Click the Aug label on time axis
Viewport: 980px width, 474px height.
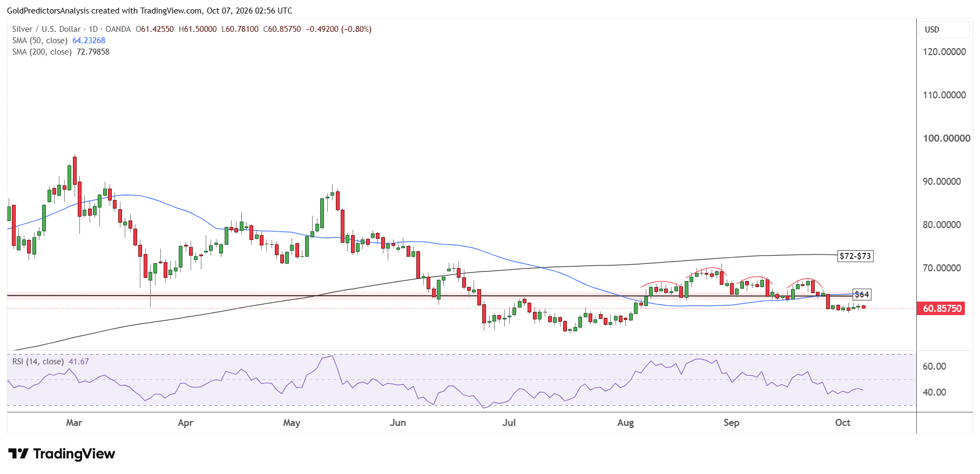[626, 423]
